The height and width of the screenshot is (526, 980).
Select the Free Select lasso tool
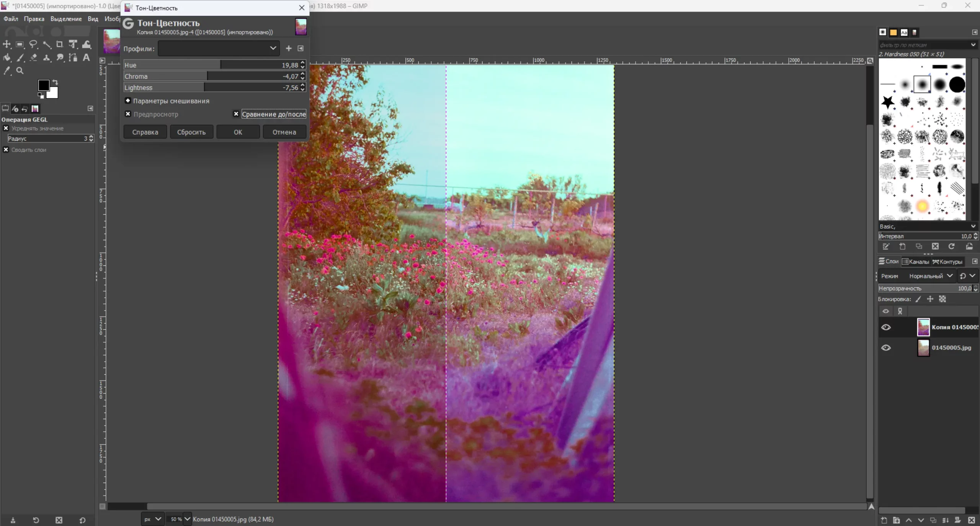[x=33, y=44]
